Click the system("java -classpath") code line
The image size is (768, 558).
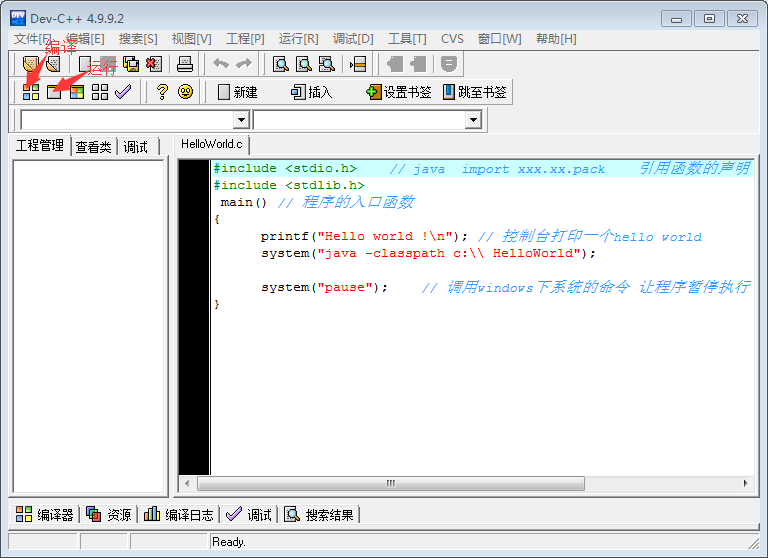coord(428,253)
